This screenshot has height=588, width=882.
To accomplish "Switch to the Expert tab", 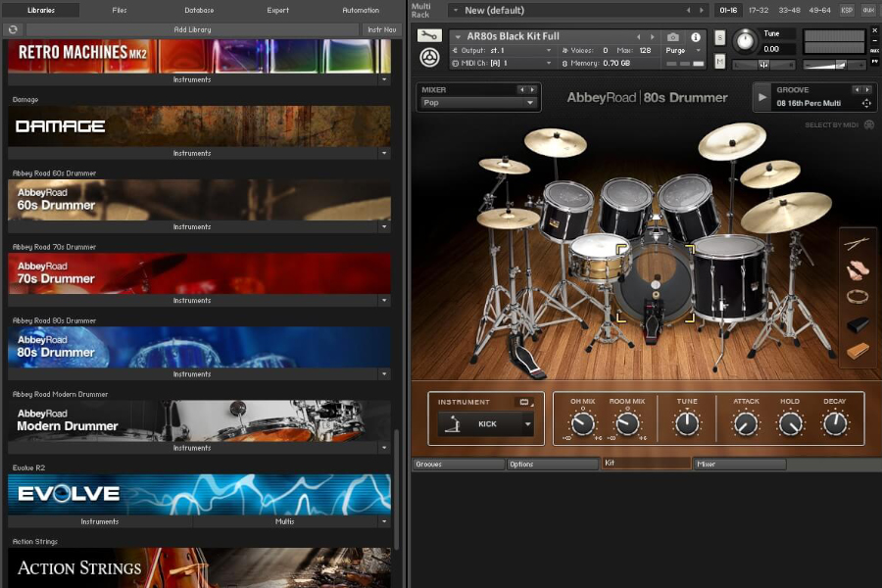I will click(x=278, y=10).
